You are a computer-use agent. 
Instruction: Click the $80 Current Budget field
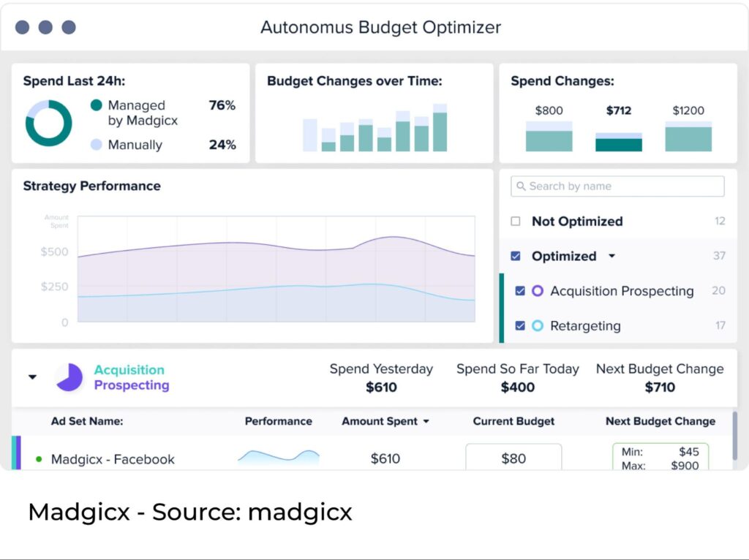coord(513,458)
